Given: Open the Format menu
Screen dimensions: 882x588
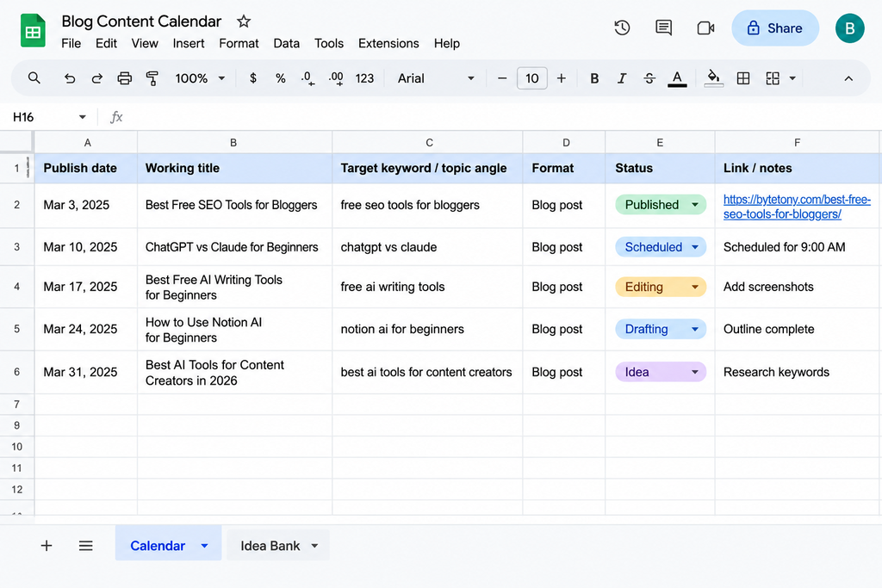Looking at the screenshot, I should (239, 43).
